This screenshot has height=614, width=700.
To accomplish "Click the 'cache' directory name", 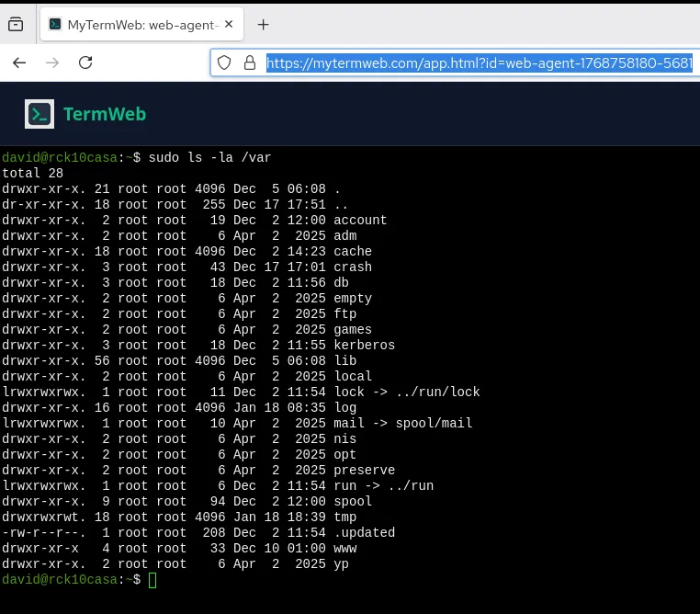I will pyautogui.click(x=353, y=252).
